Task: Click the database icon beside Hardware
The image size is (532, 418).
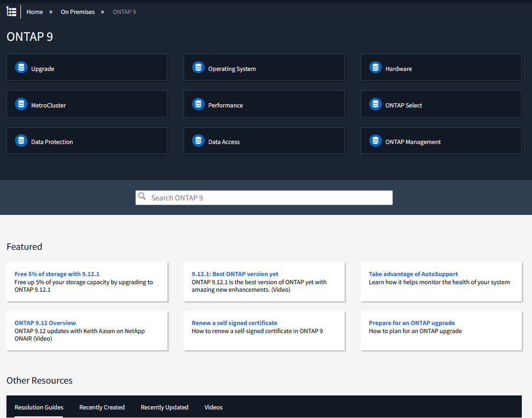Action: (x=375, y=68)
